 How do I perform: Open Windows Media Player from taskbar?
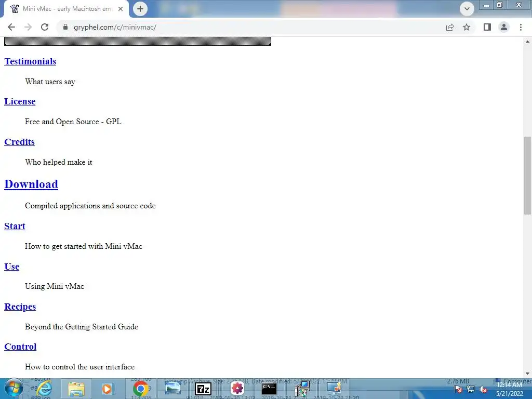[x=108, y=389]
